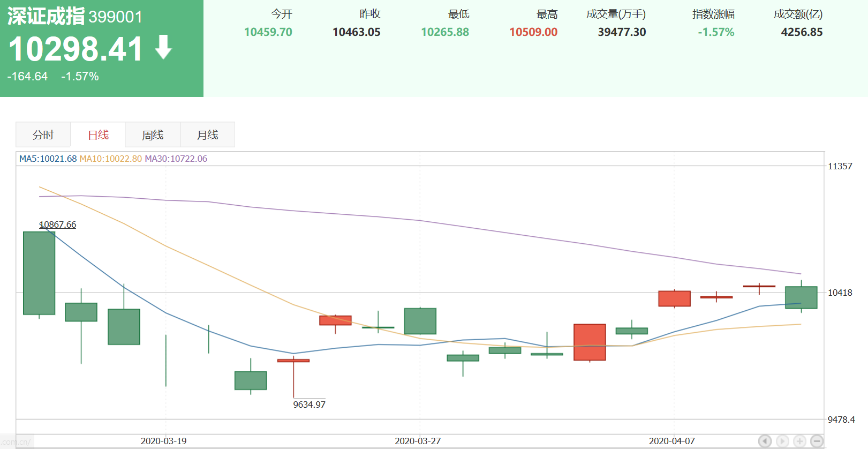The width and height of the screenshot is (868, 449).
Task: Click the 深证成指 index title
Action: tap(46, 17)
